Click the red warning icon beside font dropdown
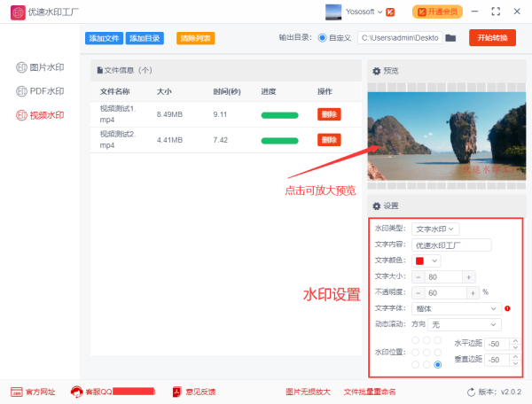532x404 pixels. (x=507, y=308)
